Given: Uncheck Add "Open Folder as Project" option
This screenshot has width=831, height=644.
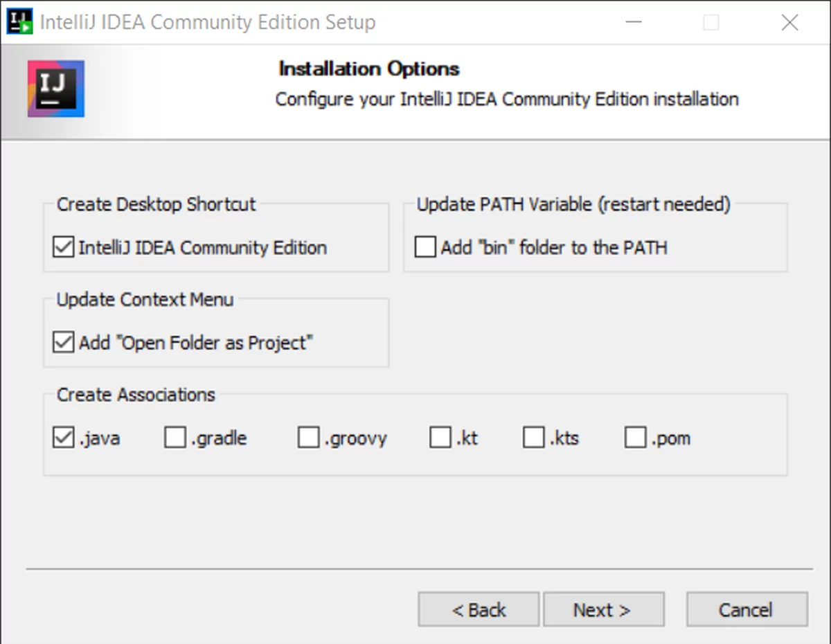Looking at the screenshot, I should pos(64,342).
